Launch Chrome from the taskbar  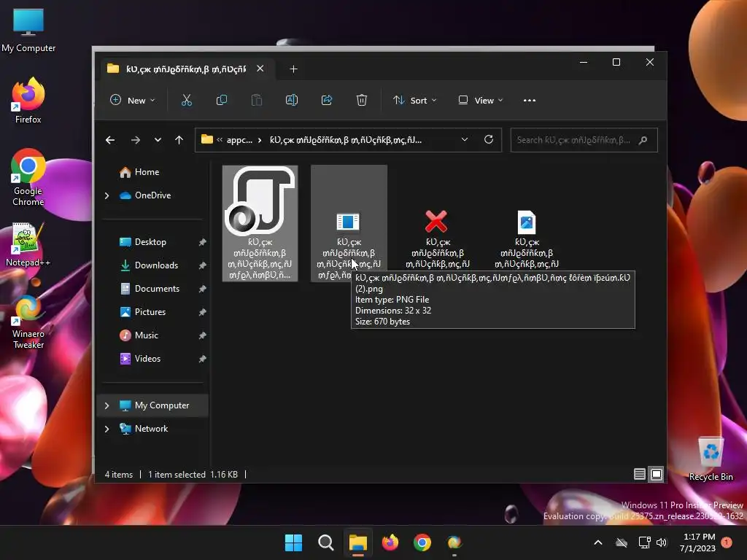pyautogui.click(x=422, y=542)
